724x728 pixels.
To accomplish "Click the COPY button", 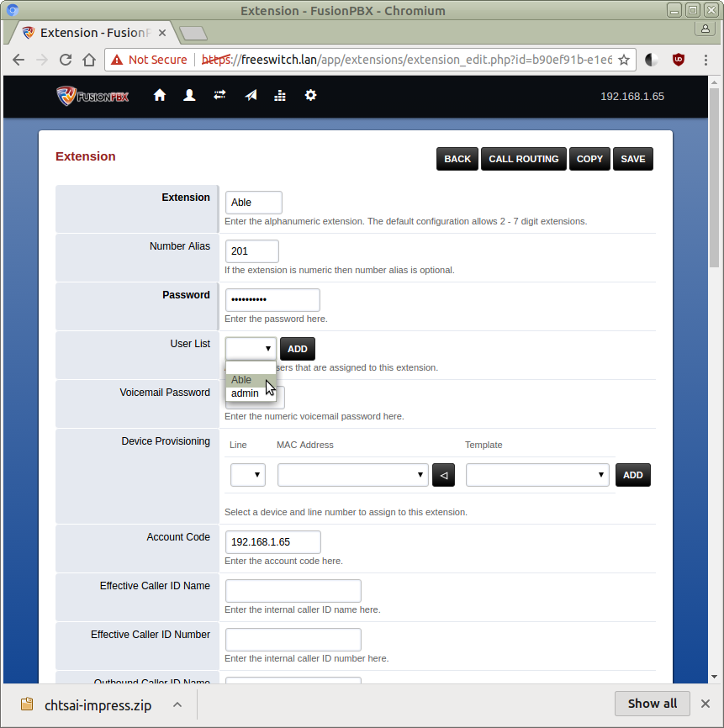I will [589, 159].
